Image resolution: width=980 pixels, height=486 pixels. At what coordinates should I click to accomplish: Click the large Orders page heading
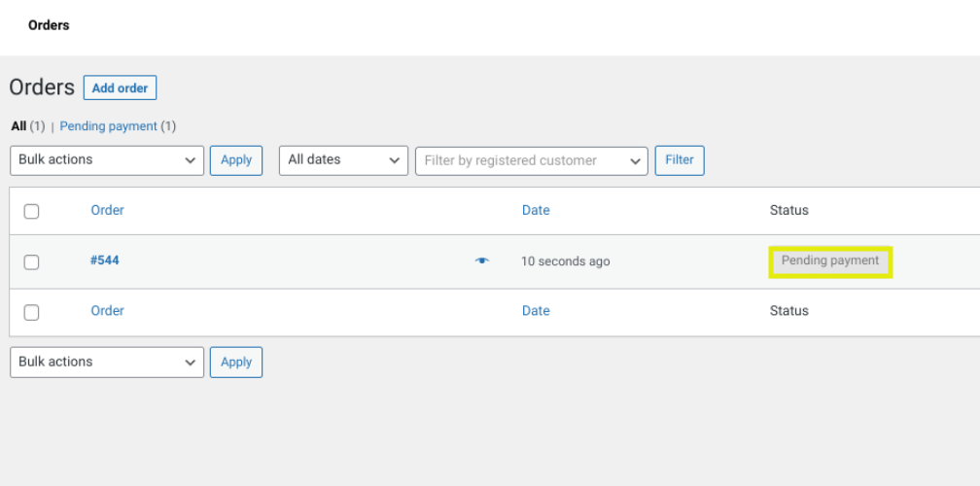(x=42, y=87)
